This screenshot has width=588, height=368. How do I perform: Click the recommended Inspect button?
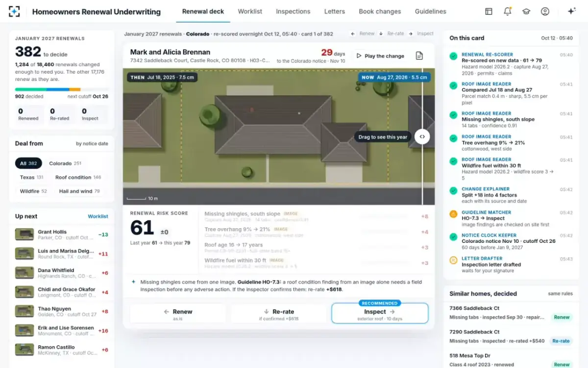tap(380, 314)
